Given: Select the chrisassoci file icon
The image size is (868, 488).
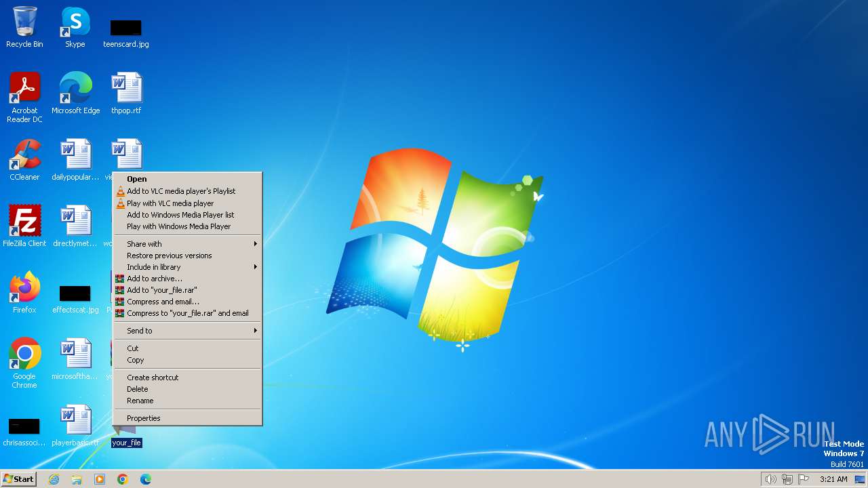Looking at the screenshot, I should [x=24, y=432].
